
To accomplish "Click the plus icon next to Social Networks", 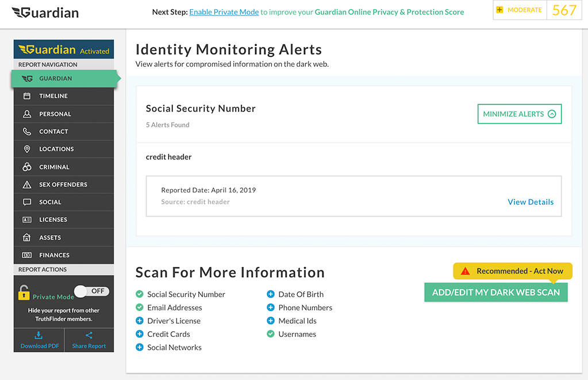I will coord(140,347).
